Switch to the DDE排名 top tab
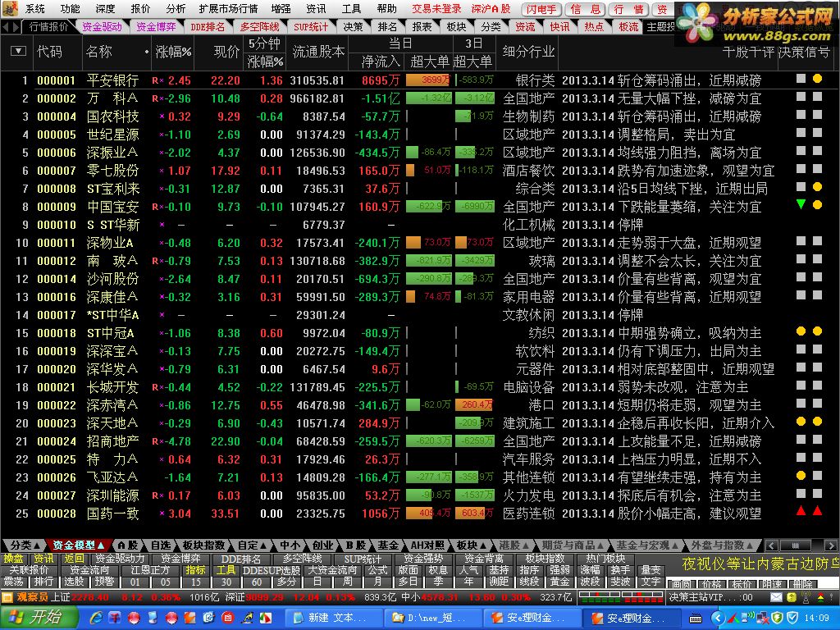The height and width of the screenshot is (630, 840). coord(208,26)
